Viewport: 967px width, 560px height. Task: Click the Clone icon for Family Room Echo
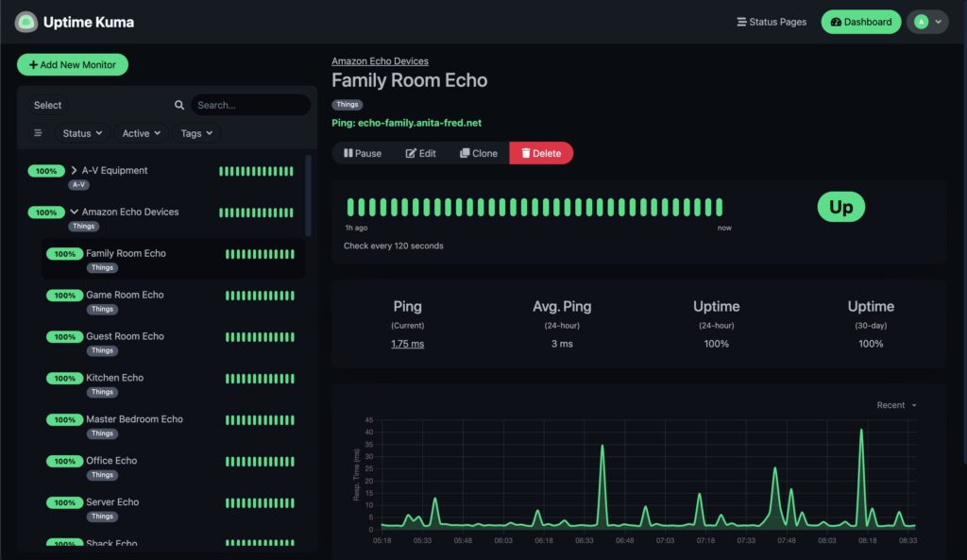[x=463, y=152]
